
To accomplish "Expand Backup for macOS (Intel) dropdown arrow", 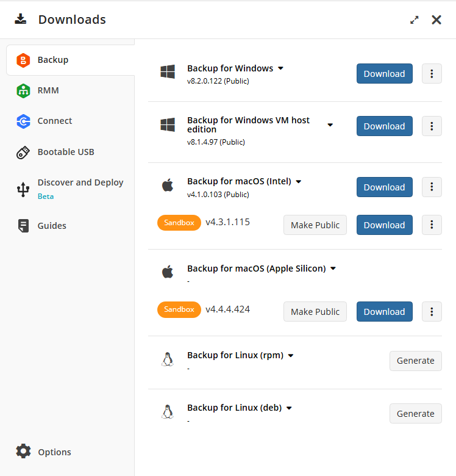I will coord(299,181).
